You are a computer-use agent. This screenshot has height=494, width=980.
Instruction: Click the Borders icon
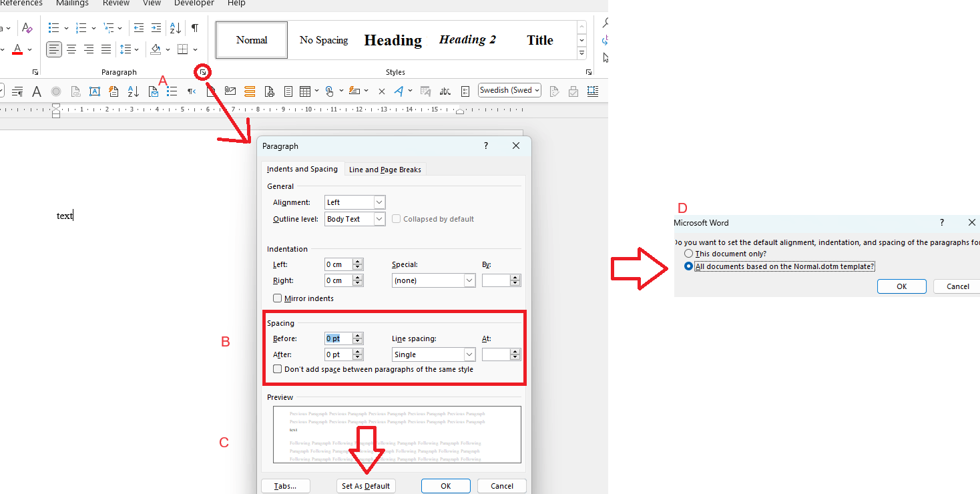(182, 49)
